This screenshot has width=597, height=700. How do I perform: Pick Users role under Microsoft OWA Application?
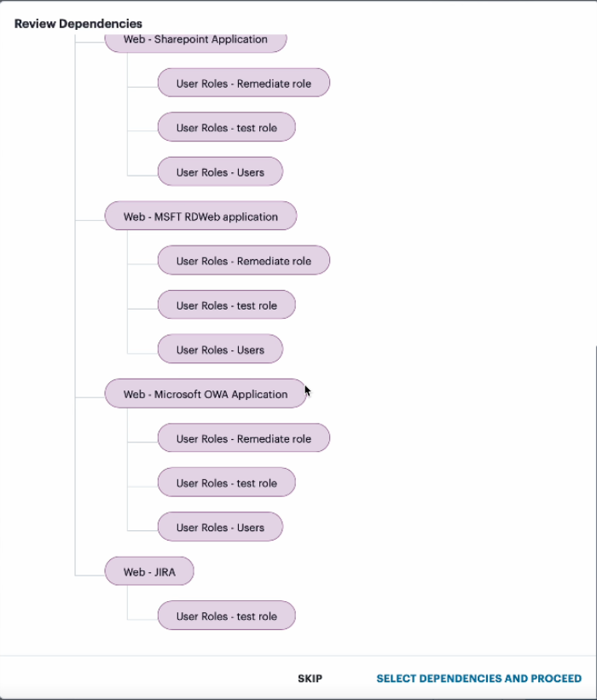point(220,527)
